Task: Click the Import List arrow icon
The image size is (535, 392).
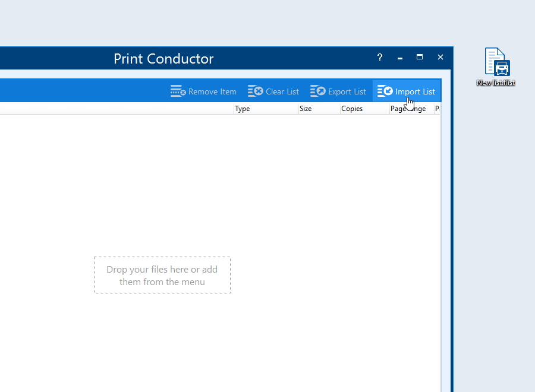Action: 385,91
